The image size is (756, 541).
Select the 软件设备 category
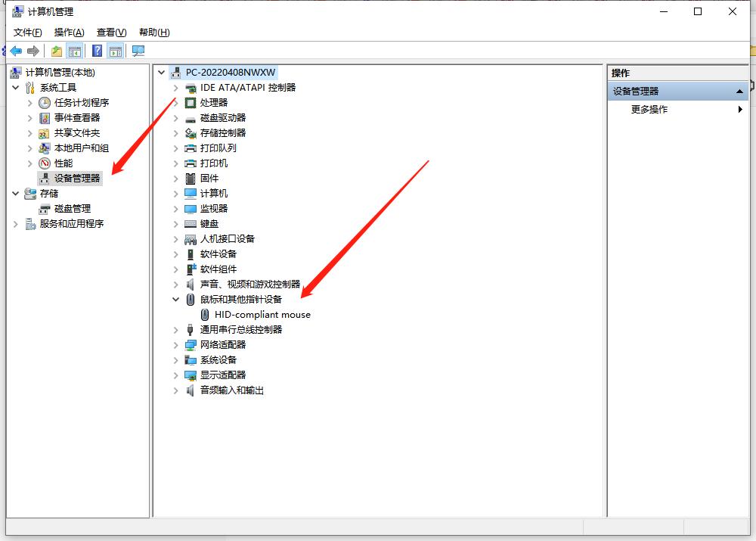(218, 254)
